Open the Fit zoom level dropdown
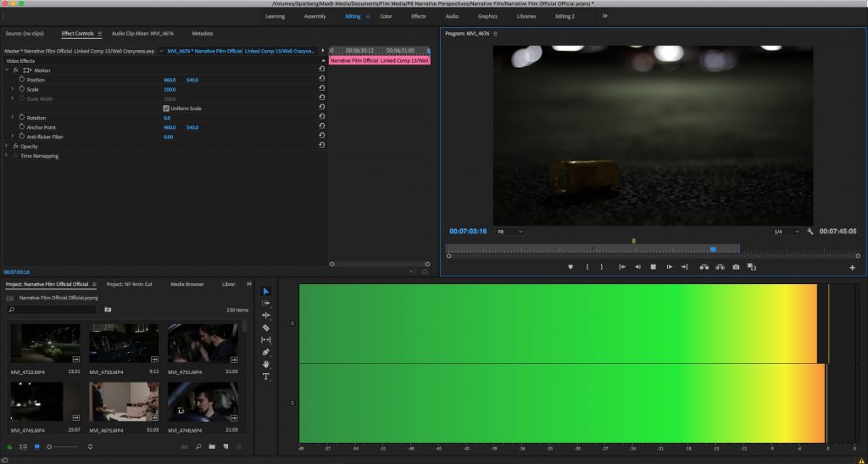 coord(510,232)
